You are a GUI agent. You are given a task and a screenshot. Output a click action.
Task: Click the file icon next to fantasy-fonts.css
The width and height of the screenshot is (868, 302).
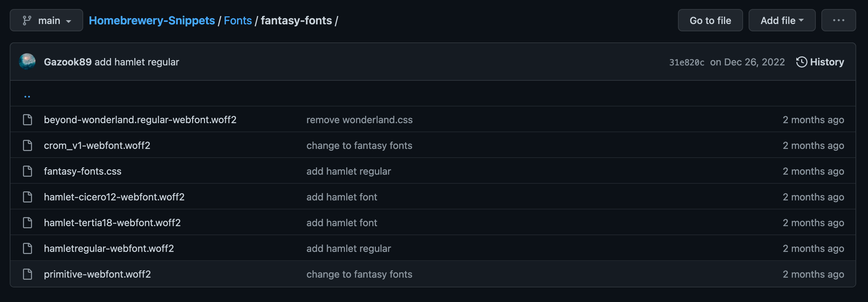click(x=27, y=171)
